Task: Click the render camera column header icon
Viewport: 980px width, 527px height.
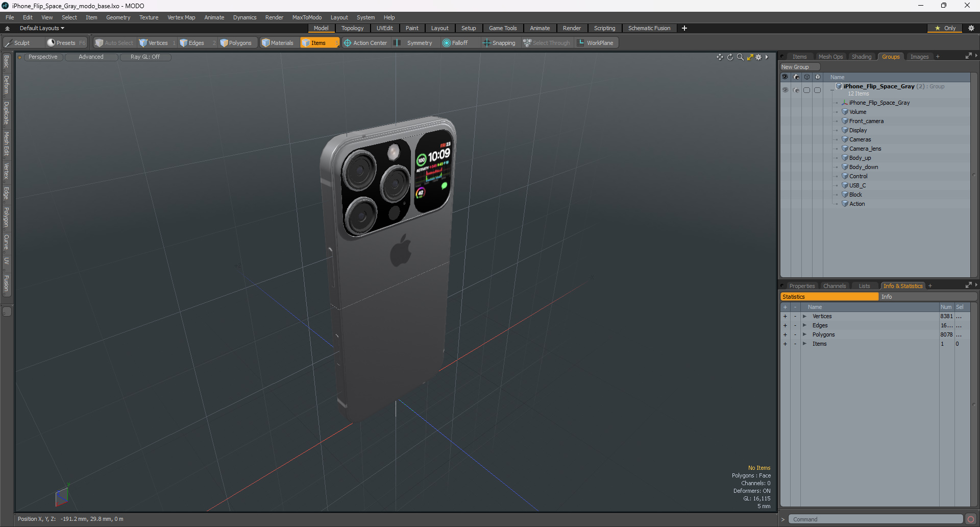Action: pos(796,77)
